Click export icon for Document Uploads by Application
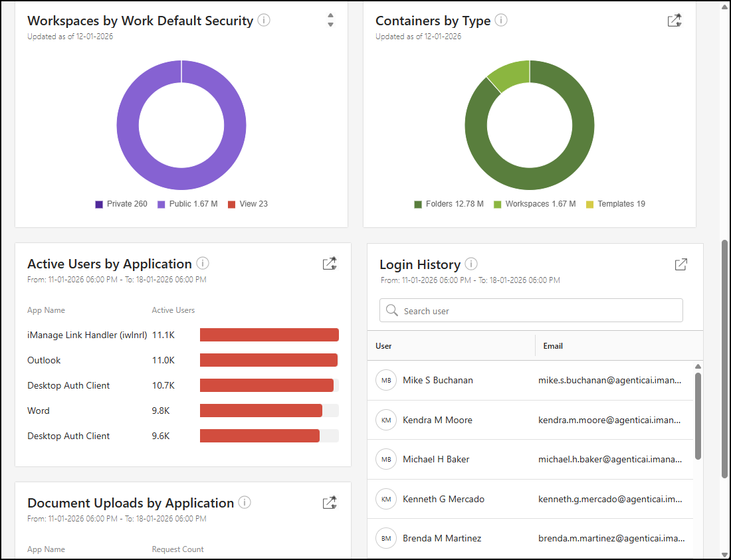The width and height of the screenshot is (731, 560). [330, 503]
